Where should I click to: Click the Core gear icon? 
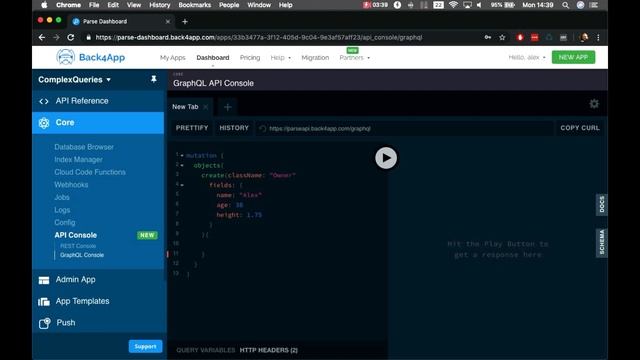pos(44,123)
